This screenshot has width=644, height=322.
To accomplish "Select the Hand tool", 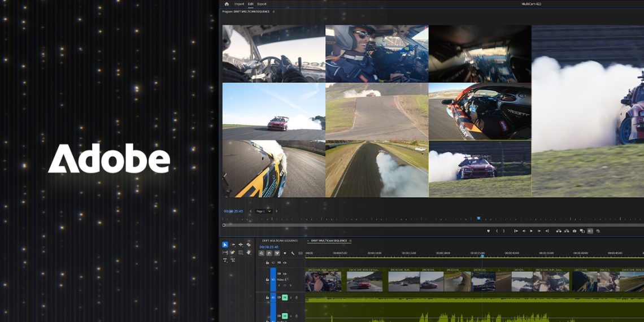I will click(249, 253).
